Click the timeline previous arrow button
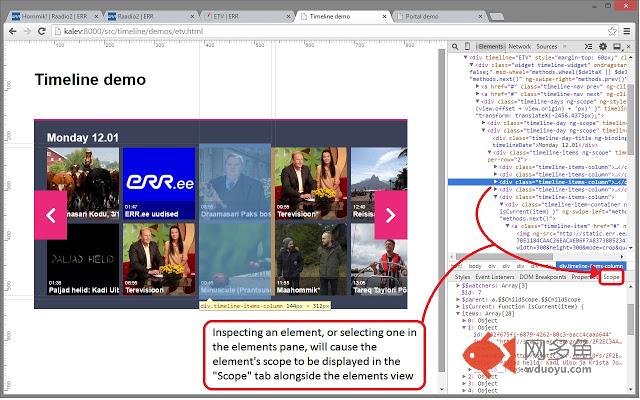 coord(51,215)
